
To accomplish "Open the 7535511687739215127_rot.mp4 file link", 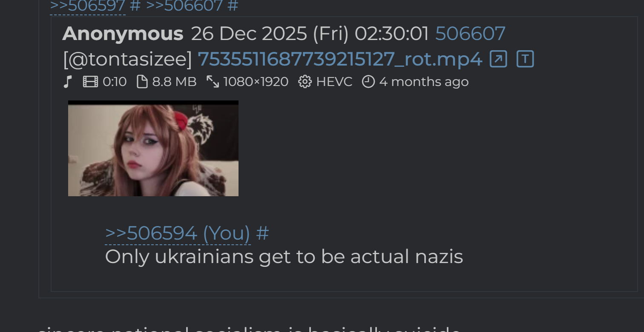I will tap(340, 60).
